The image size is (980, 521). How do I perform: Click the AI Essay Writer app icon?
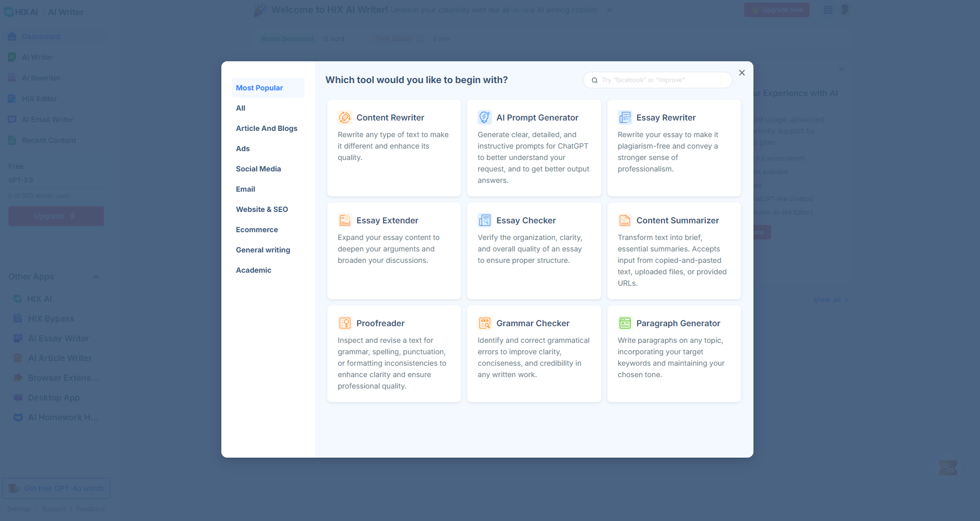click(x=18, y=338)
